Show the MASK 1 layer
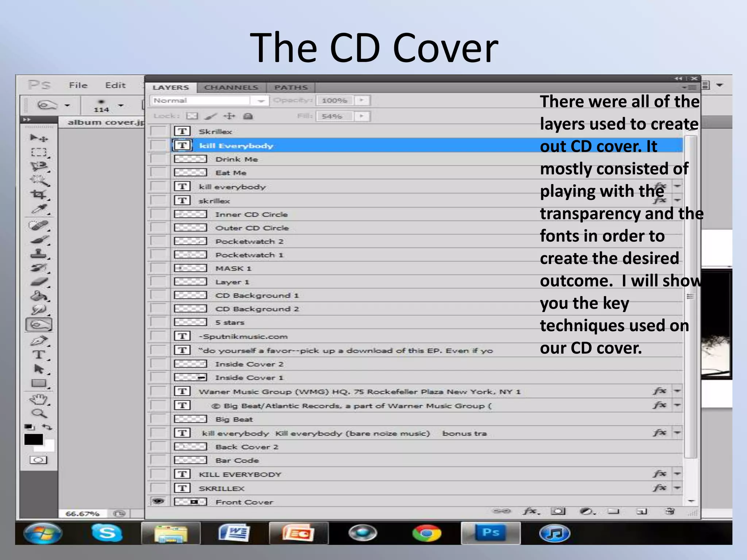747x560 pixels. 158,268
